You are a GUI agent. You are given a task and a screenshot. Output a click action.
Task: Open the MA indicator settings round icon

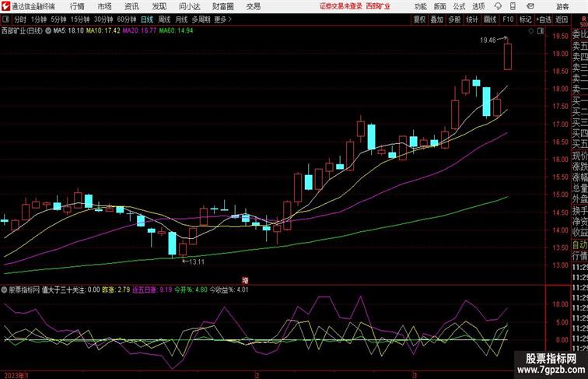point(48,31)
